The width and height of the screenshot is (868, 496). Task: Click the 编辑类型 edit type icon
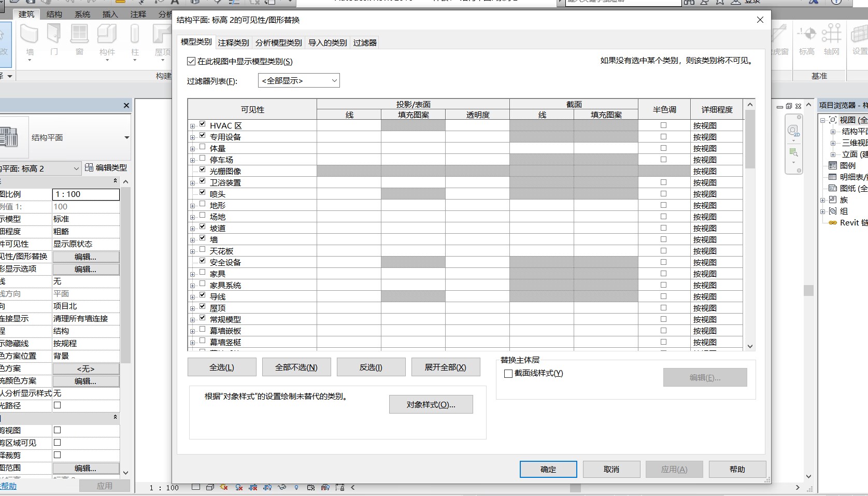(x=89, y=167)
